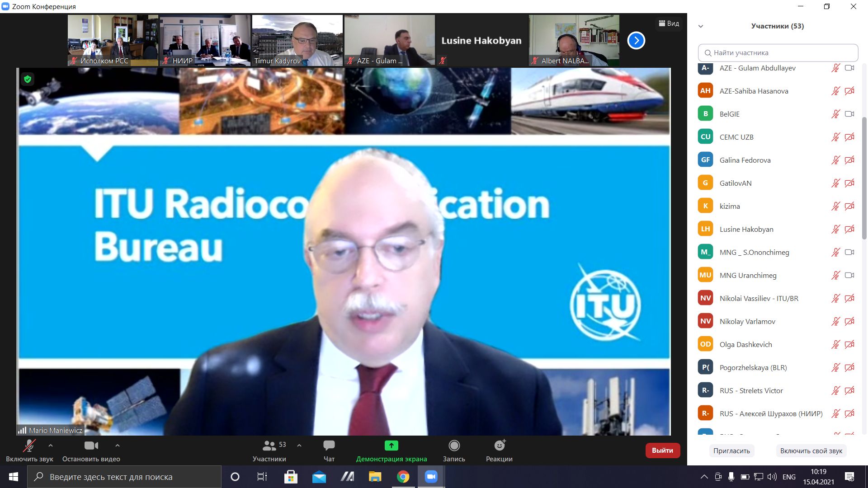Open Task View on the taskbar
Image resolution: width=868 pixels, height=488 pixels.
[262, 477]
